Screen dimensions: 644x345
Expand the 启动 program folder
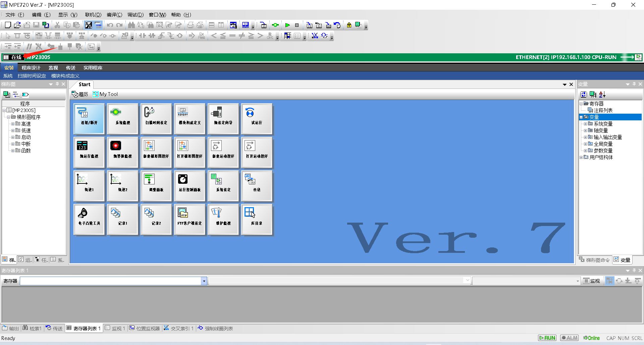pos(13,137)
